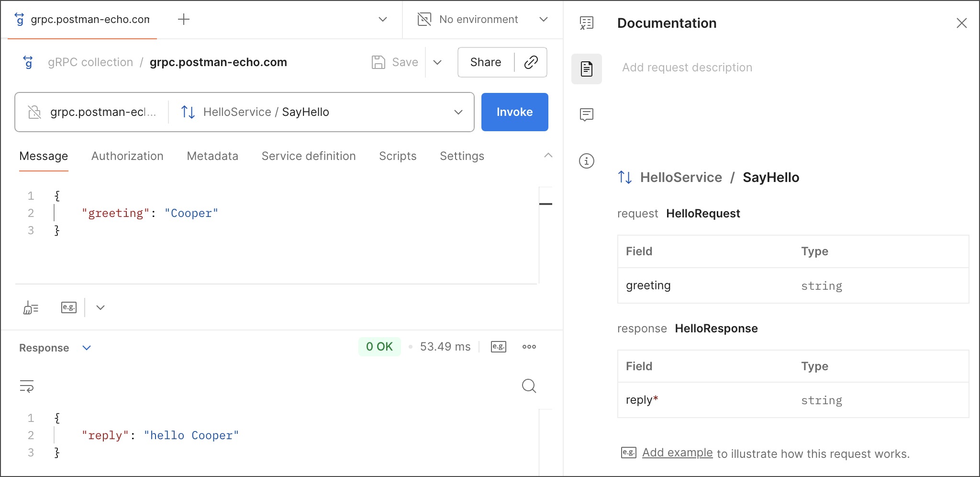Open the variables panel icon in sidebar
Screen dimensions: 980x477
click(586, 23)
